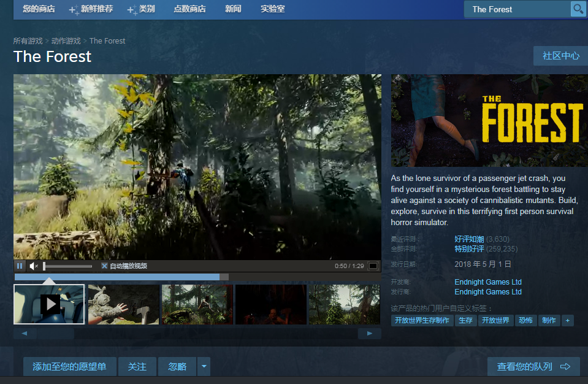
Task: Click the thumbnail strip scrollbar handle
Action: 55,333
